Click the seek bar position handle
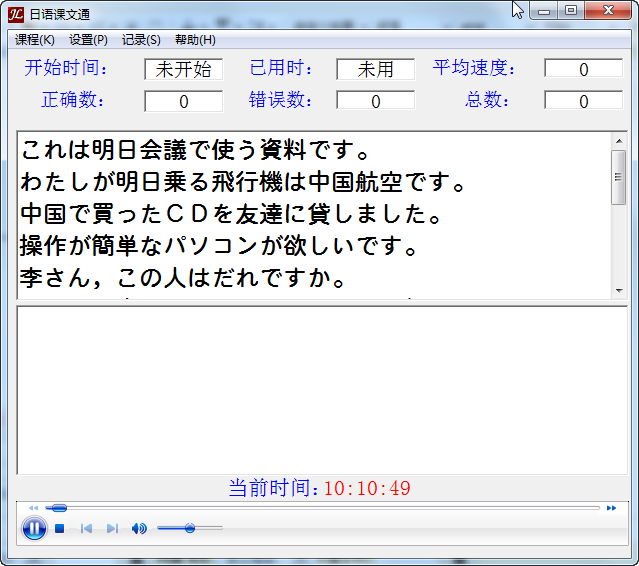 [x=59, y=508]
